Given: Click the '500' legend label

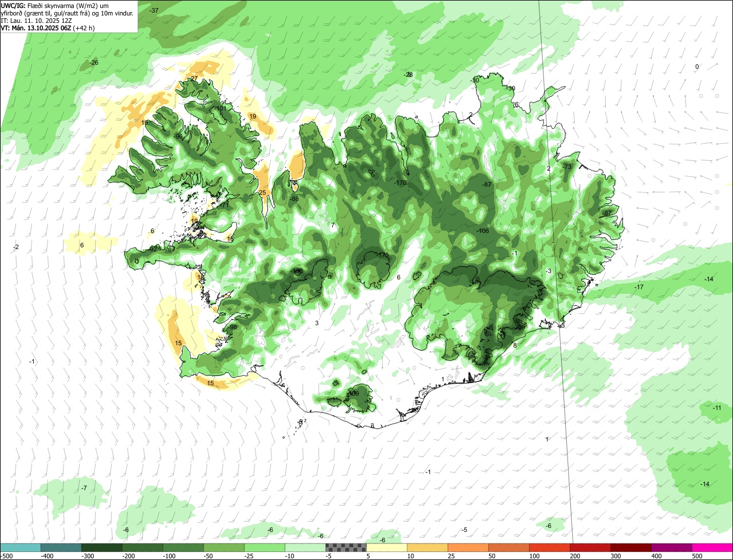Looking at the screenshot, I should coord(697,556).
